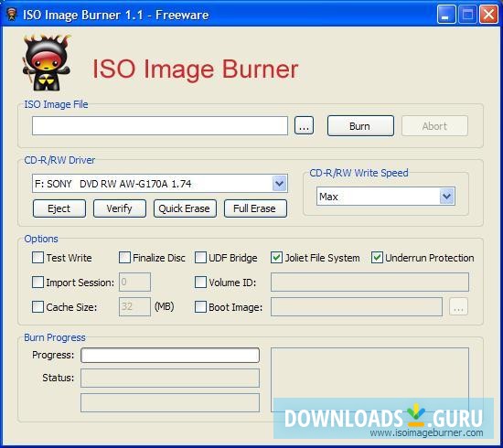Enable the Finalize Disc checkbox

(x=124, y=258)
